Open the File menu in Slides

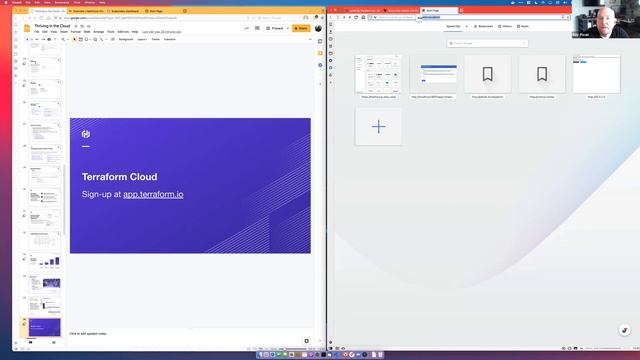tap(37, 32)
